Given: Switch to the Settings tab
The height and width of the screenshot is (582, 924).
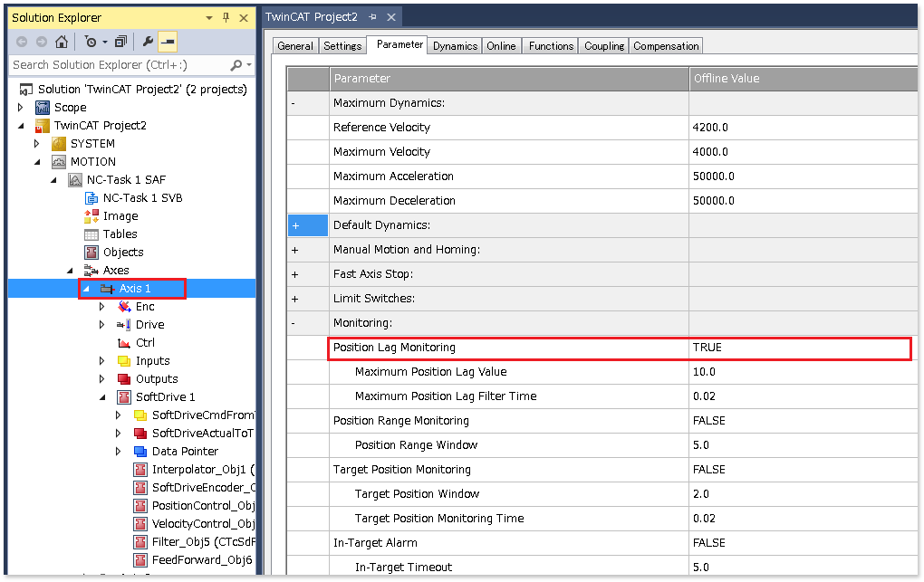Looking at the screenshot, I should pos(342,46).
